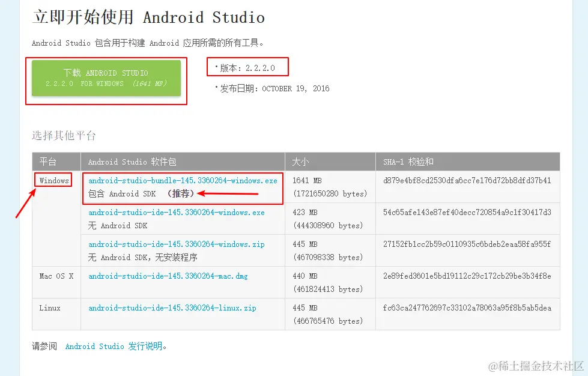
Task: Click the 无 Android SDK，无安装程序 text
Action: [x=142, y=257]
